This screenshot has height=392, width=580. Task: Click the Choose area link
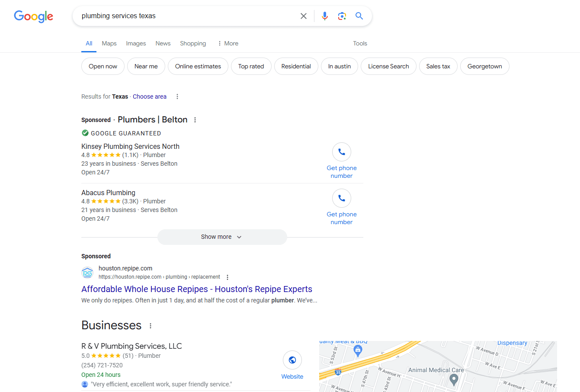[x=150, y=96]
